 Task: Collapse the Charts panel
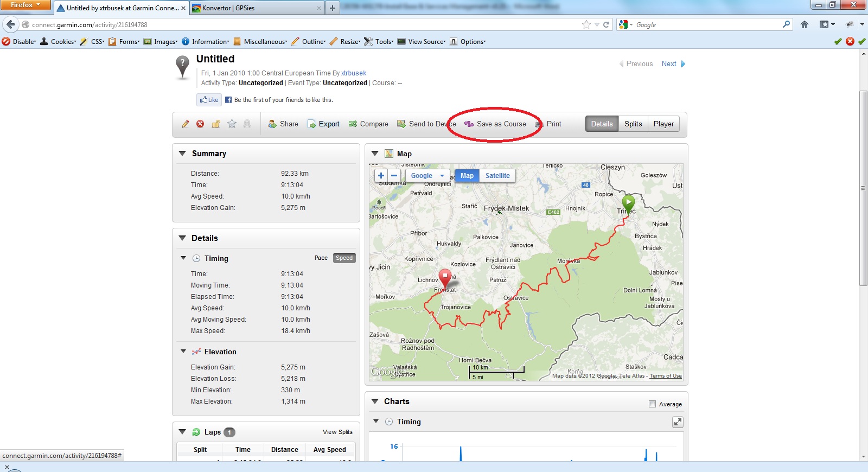coord(375,401)
